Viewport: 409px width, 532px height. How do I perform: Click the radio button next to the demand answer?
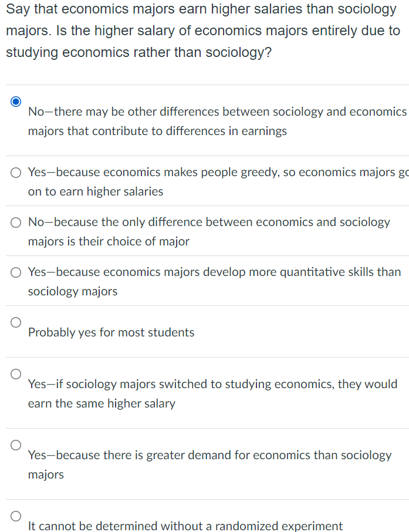tap(15, 445)
